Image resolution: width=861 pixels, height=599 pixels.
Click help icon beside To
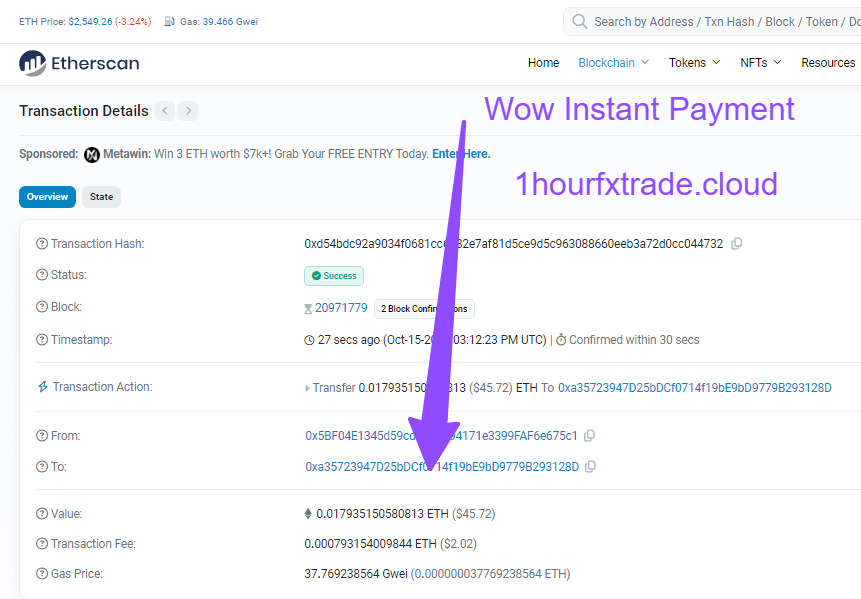coord(42,467)
